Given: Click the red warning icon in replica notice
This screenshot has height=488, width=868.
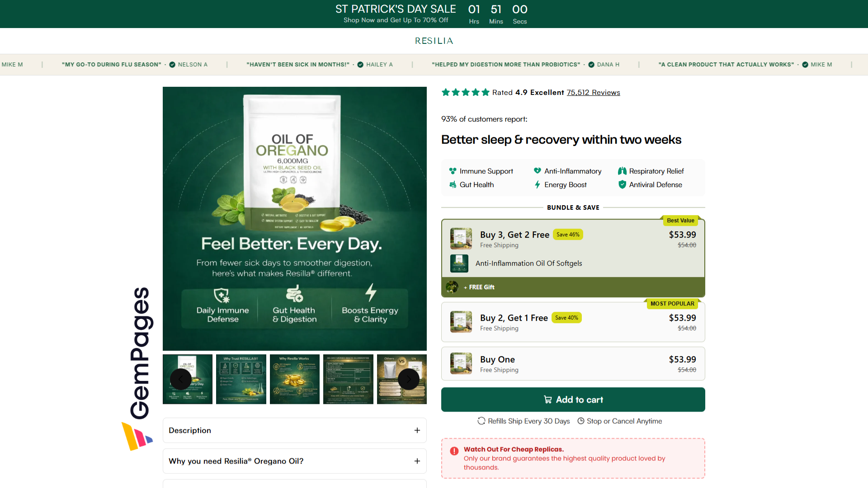Looking at the screenshot, I should (453, 450).
